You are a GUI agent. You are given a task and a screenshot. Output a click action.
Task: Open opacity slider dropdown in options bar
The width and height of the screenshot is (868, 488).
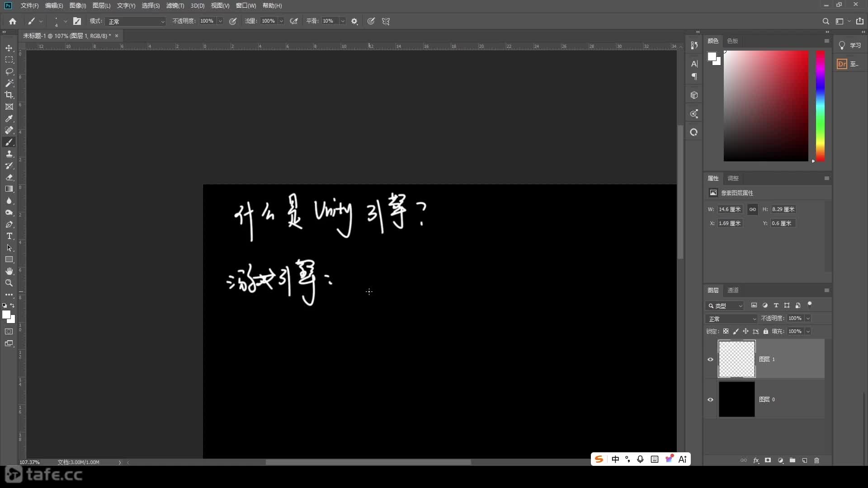[x=220, y=21]
